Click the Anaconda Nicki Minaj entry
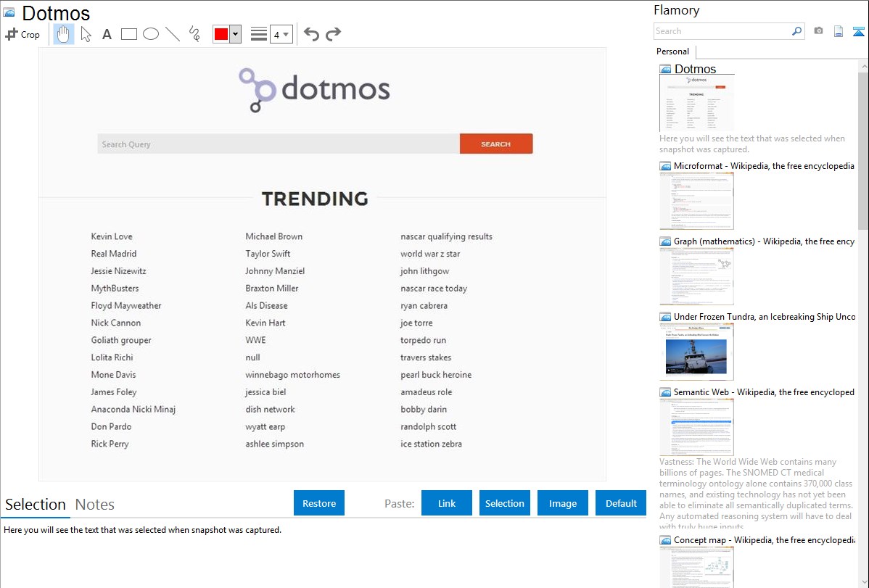Screen dimensions: 869x588 tap(133, 410)
